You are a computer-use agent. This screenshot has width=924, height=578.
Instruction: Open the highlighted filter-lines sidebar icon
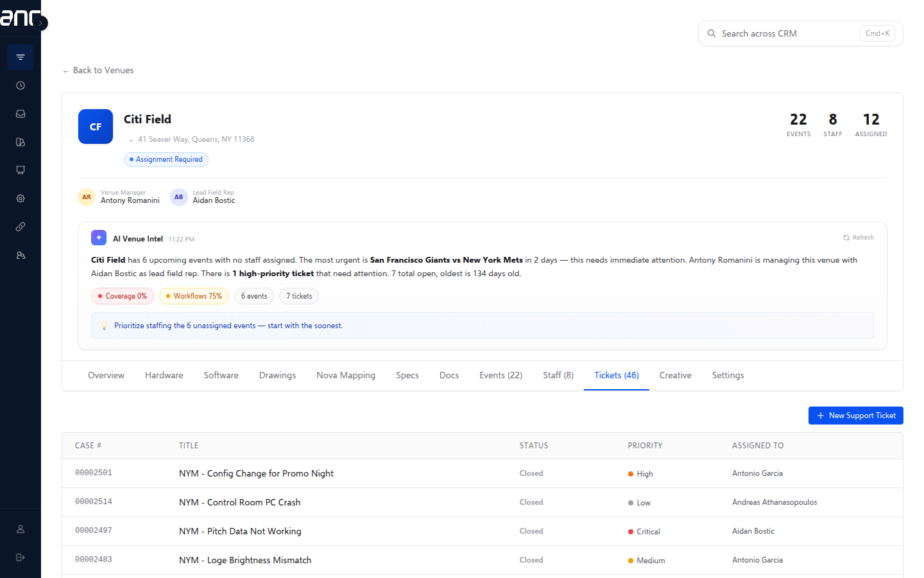[x=21, y=57]
